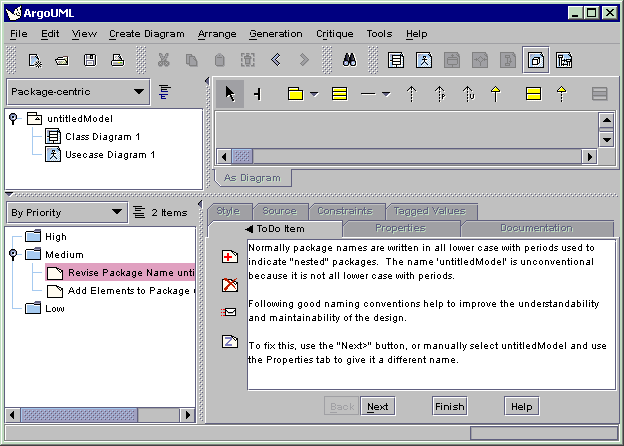Screen dimensions: 624x446
Task: Open the Arrange menu
Action: (217, 34)
